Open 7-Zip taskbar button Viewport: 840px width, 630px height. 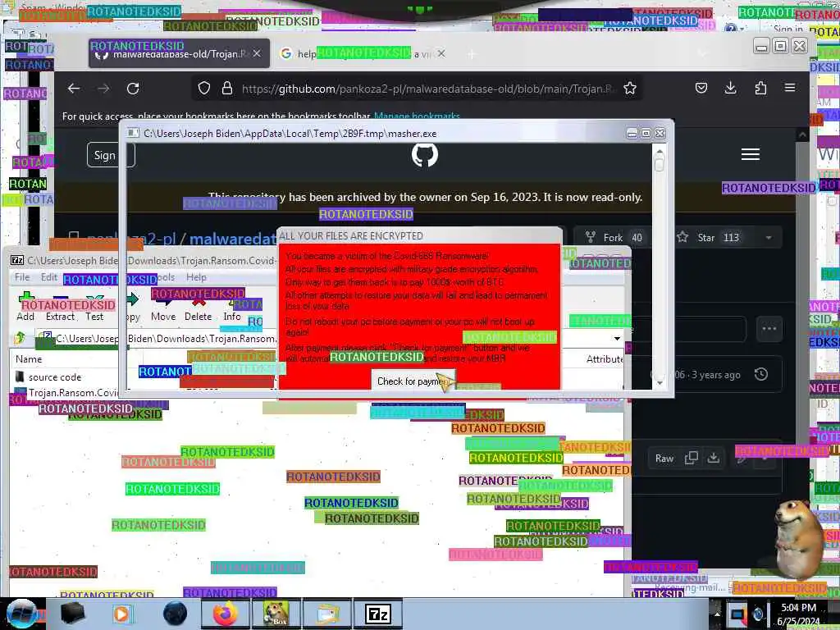(377, 614)
